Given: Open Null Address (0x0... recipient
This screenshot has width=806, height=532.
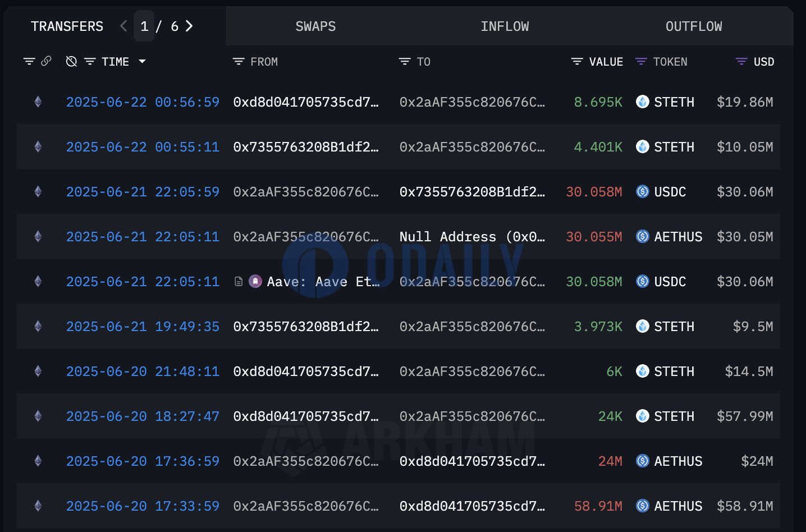Looking at the screenshot, I should click(x=472, y=237).
